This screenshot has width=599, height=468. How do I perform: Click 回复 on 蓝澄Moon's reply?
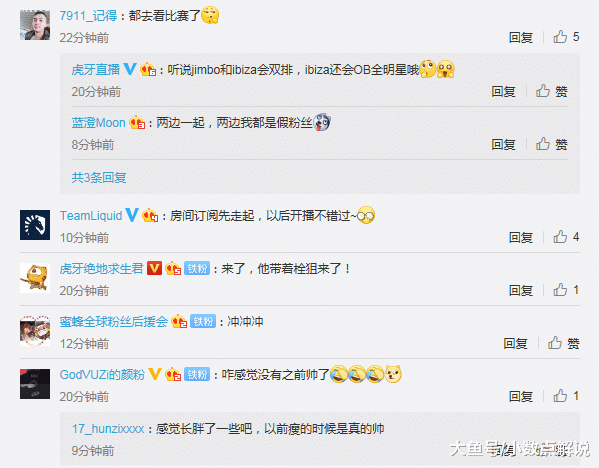503,144
